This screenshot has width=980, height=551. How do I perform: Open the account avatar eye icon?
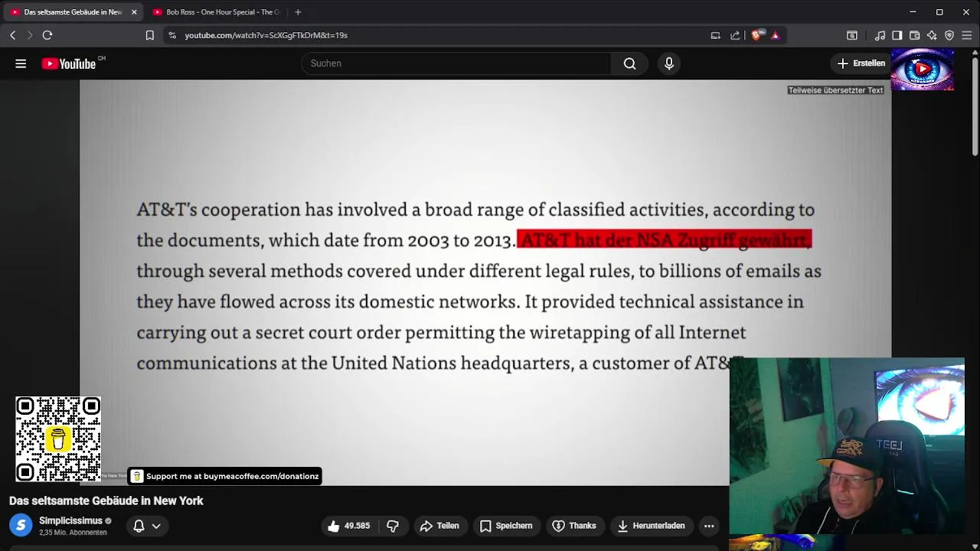923,69
